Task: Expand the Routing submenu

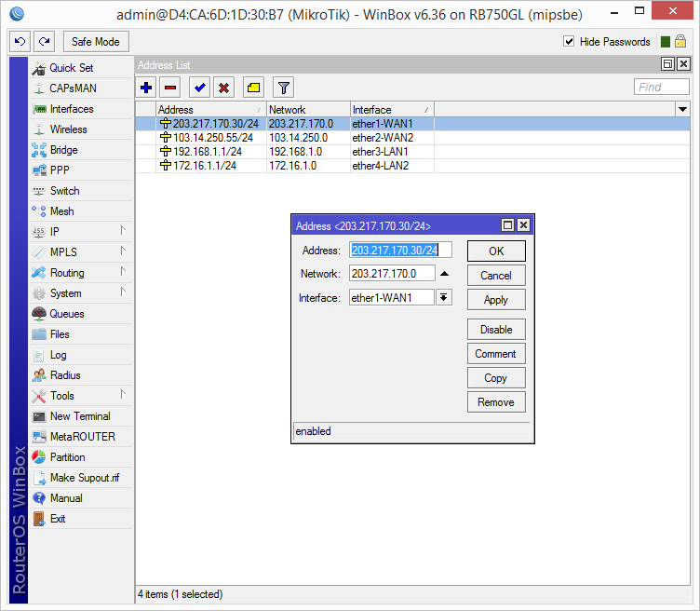Action: point(82,273)
